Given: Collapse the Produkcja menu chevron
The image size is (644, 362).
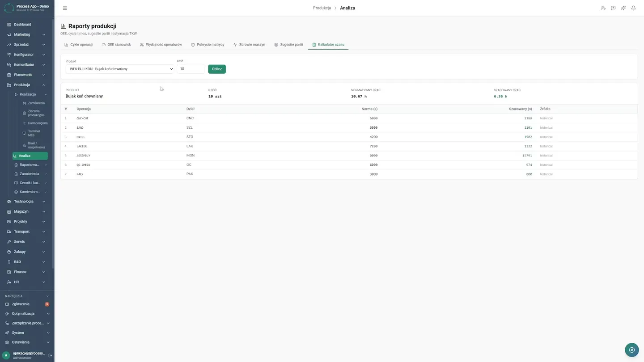Looking at the screenshot, I should click(44, 85).
